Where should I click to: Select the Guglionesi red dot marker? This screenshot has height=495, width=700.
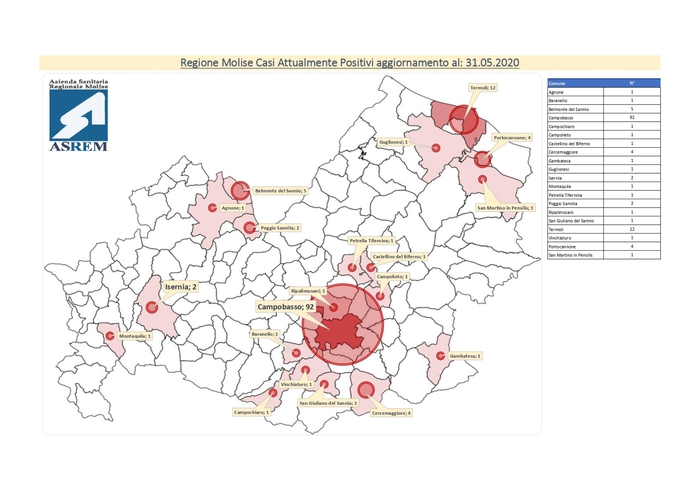(436, 148)
